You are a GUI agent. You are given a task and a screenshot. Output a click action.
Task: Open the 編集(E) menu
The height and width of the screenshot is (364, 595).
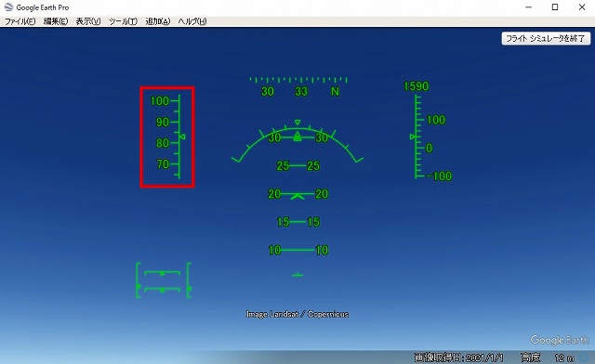[56, 21]
